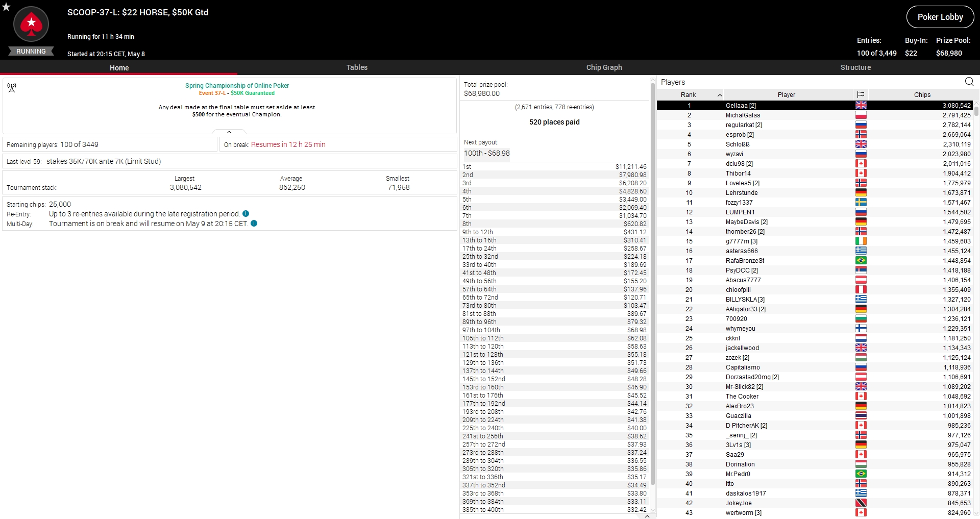Click the Norwegian flag beside esprob [2]
Viewport: 980px width, 519px height.
pos(861,135)
